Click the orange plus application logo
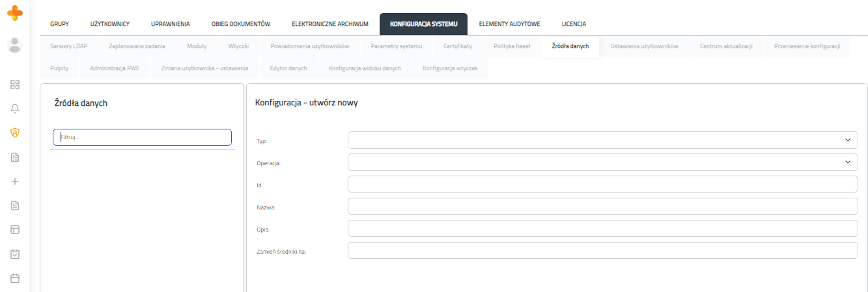The image size is (868, 292). [14, 13]
